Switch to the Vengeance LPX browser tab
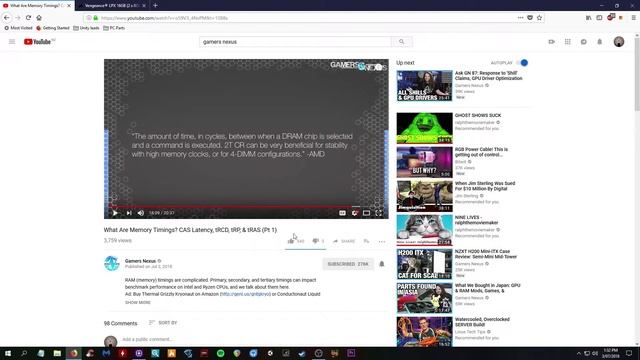 111,6
